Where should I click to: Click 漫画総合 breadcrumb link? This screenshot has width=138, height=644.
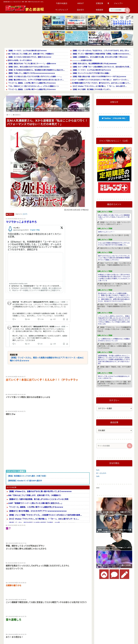coord(18,115)
